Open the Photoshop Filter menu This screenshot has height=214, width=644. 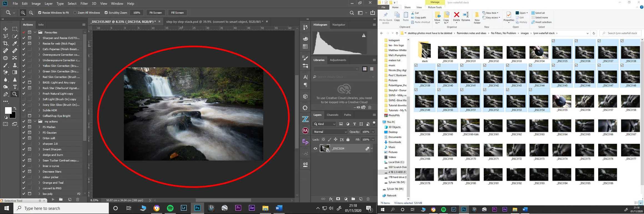point(84,4)
